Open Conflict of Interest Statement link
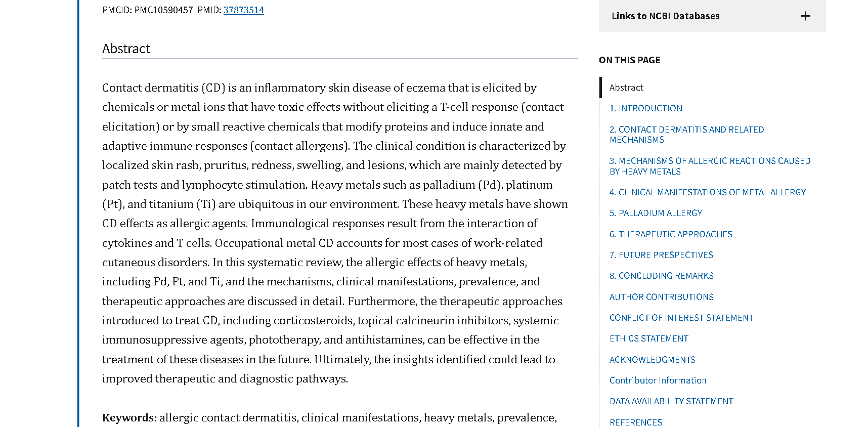The width and height of the screenshot is (868, 427). click(681, 318)
